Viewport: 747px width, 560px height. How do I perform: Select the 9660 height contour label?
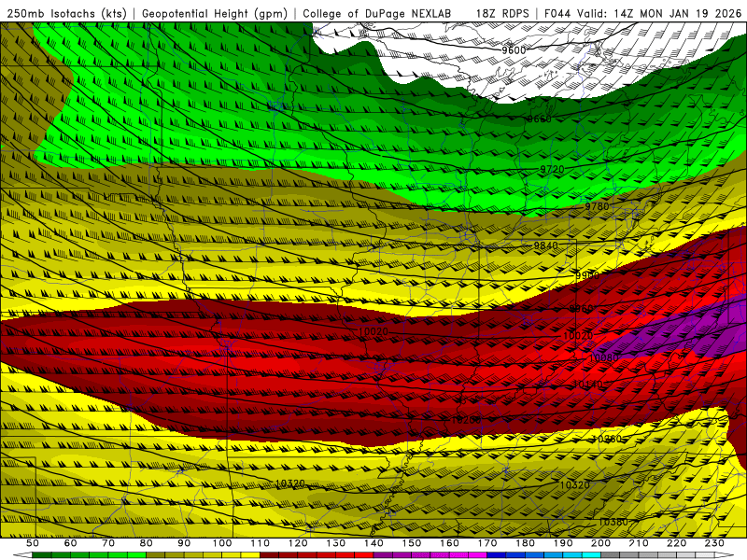point(540,119)
